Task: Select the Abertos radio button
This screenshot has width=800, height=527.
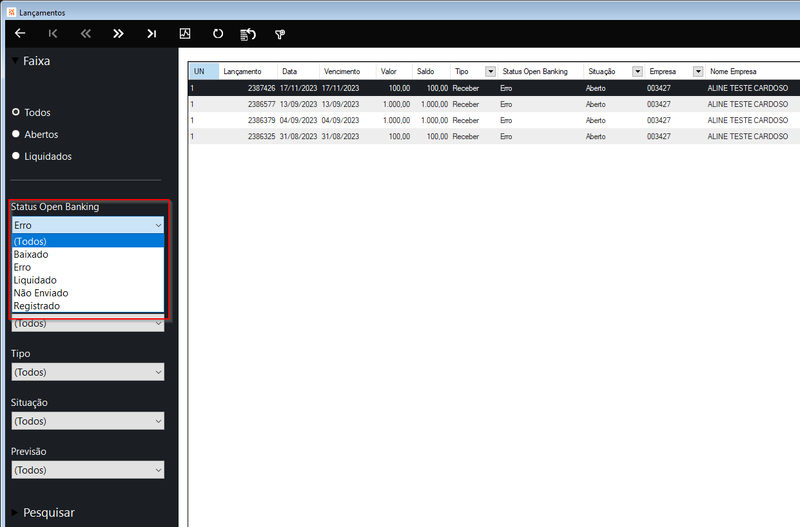Action: tap(16, 134)
